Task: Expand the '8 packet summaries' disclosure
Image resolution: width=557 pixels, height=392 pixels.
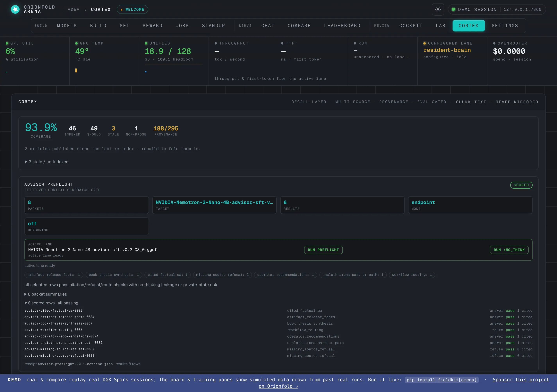Action: click(x=46, y=294)
